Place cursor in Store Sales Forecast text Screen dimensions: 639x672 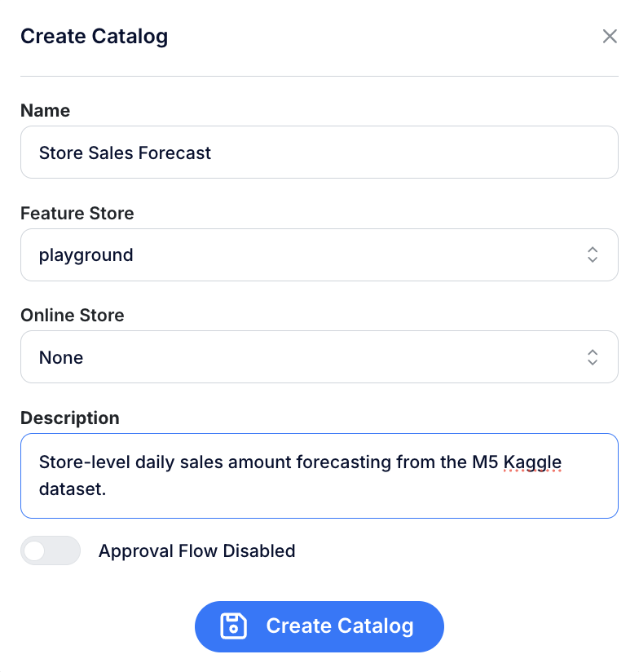coord(125,153)
